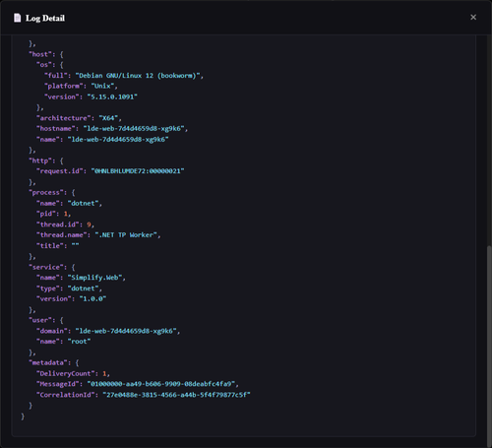Image resolution: width=492 pixels, height=448 pixels.
Task: Click the Debian GNU/Linux 12 value
Action: [x=138, y=76]
